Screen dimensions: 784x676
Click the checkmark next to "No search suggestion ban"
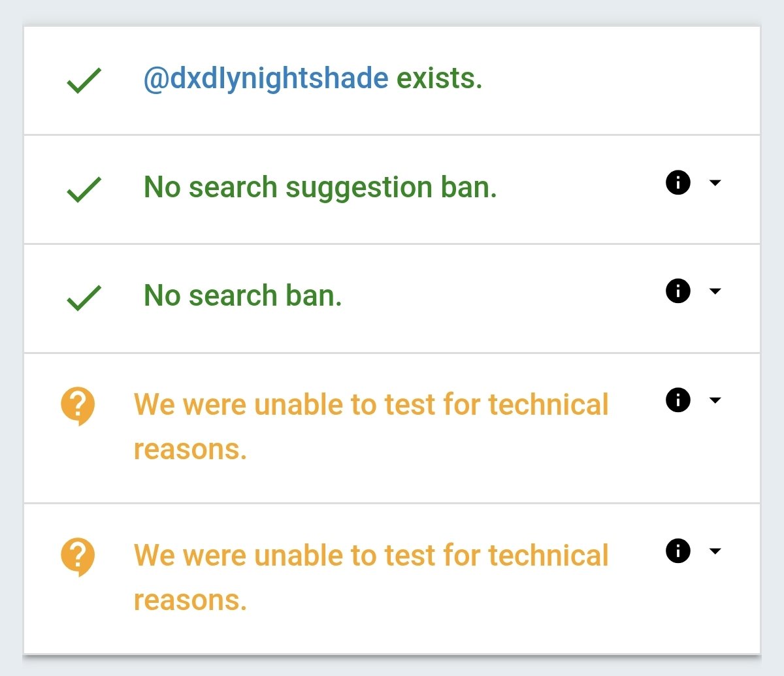84,189
